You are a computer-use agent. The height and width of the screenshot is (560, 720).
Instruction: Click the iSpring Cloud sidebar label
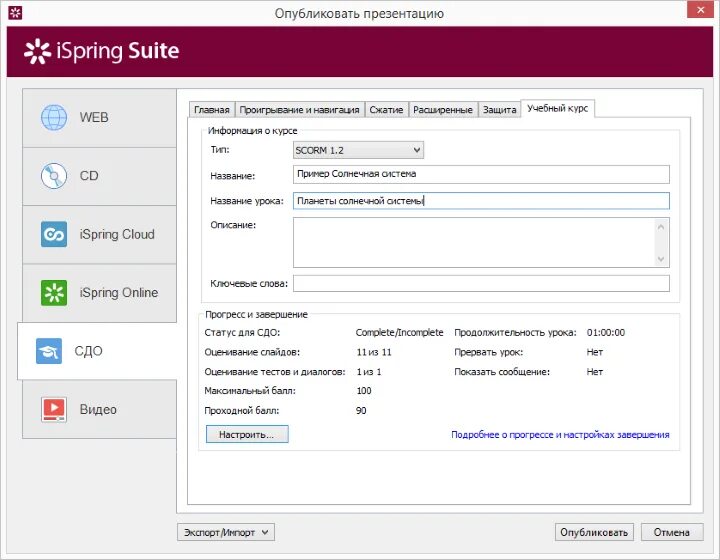coord(117,234)
